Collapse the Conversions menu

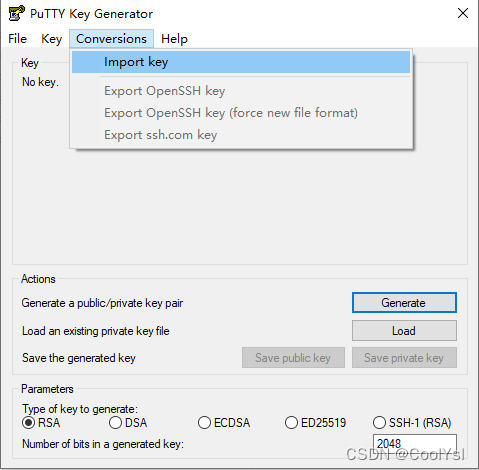tap(111, 39)
